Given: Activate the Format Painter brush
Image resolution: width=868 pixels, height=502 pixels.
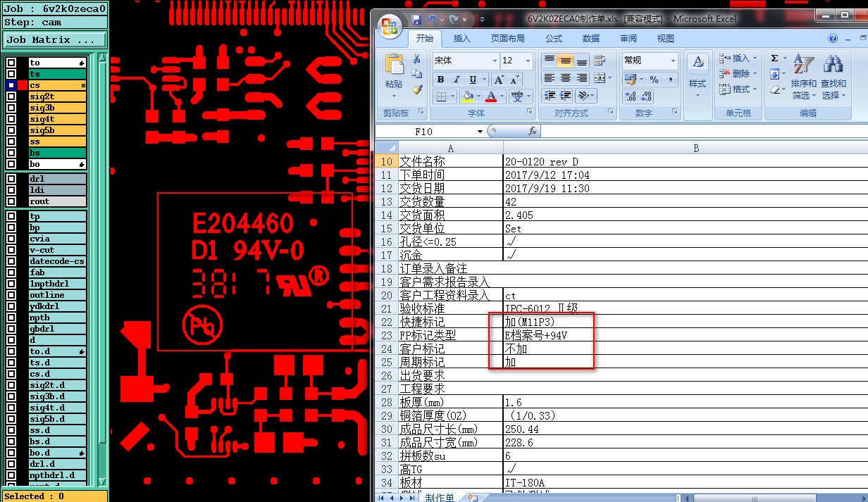Looking at the screenshot, I should coord(417,89).
